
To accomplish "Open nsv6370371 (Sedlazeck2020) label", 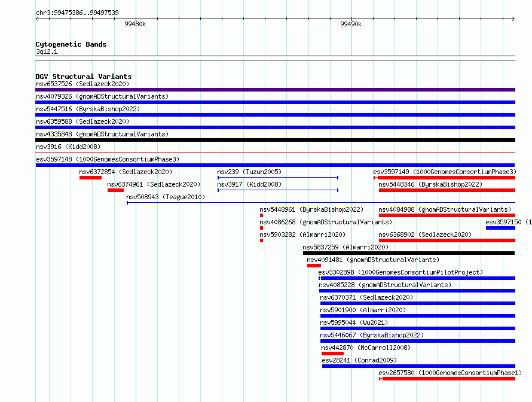I will point(366,297).
